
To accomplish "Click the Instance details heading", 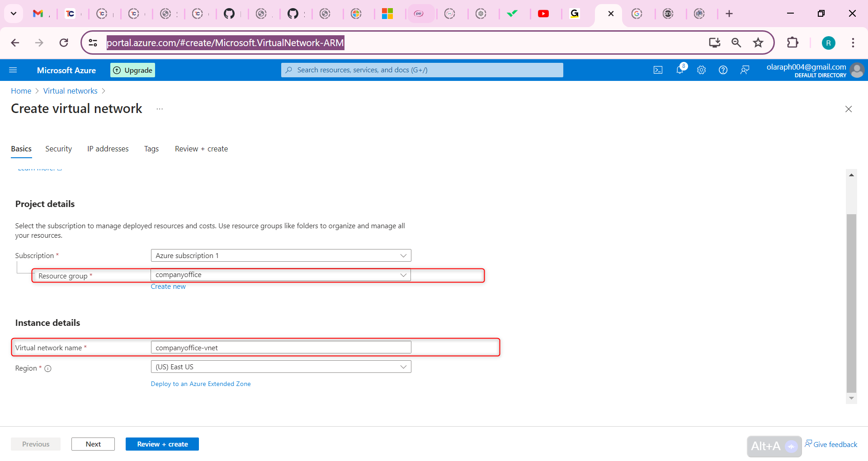I will (x=47, y=323).
